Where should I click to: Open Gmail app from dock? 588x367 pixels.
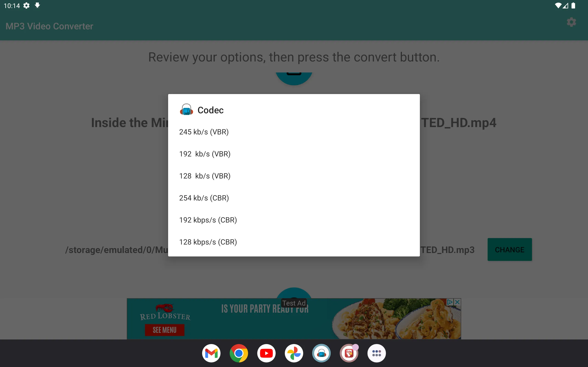211,353
